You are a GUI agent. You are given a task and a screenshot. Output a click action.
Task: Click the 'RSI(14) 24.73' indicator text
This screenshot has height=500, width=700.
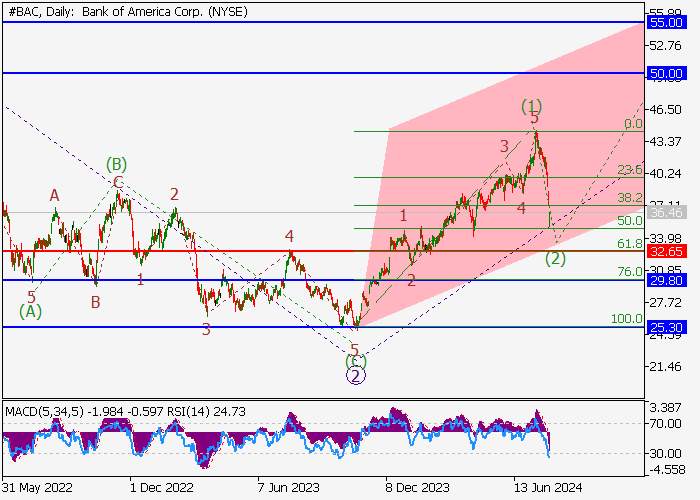point(206,412)
